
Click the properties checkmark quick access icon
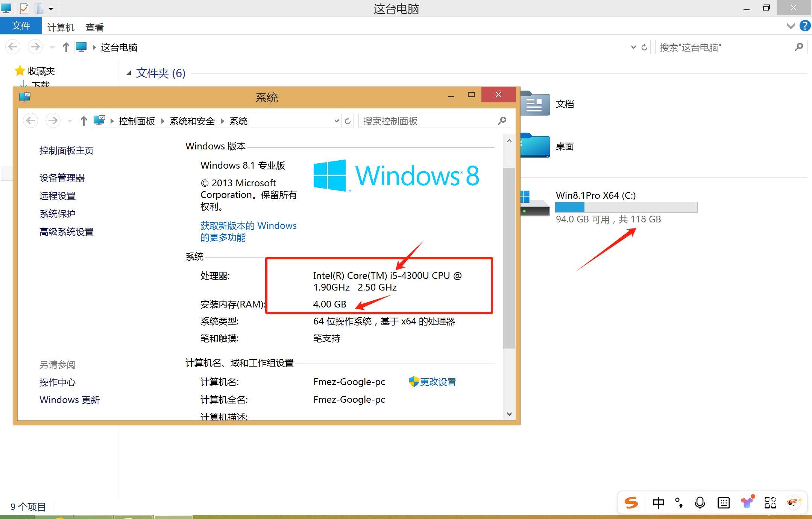coord(24,8)
